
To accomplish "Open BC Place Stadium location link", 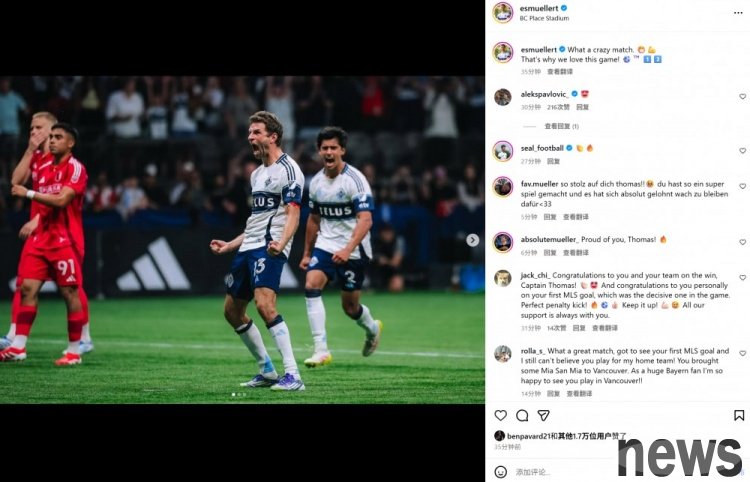I will point(544,18).
